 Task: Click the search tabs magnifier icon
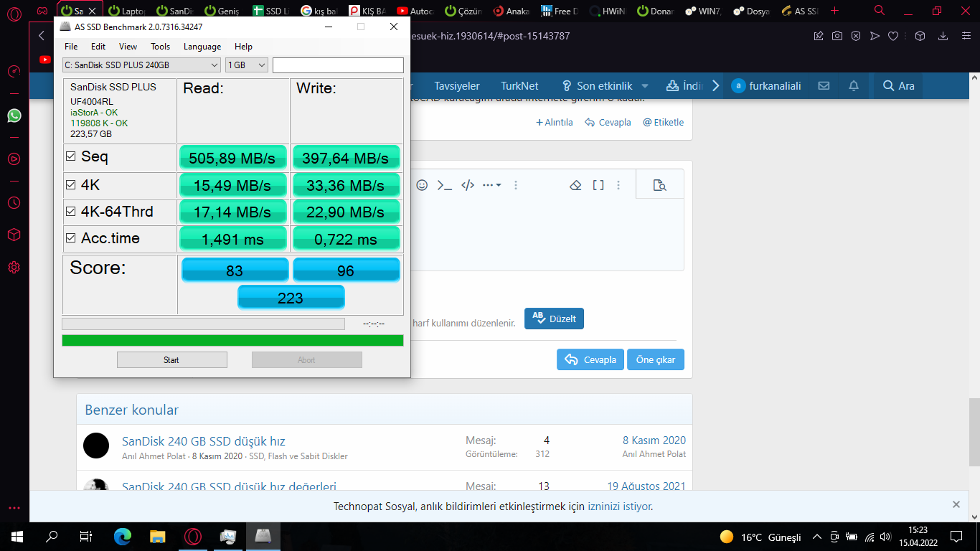[x=880, y=11]
